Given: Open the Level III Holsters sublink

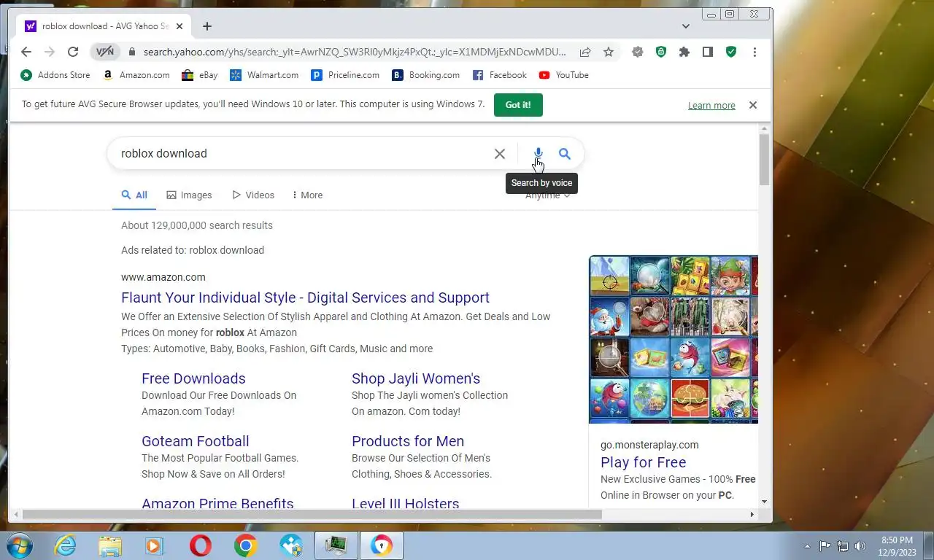Looking at the screenshot, I should (406, 503).
